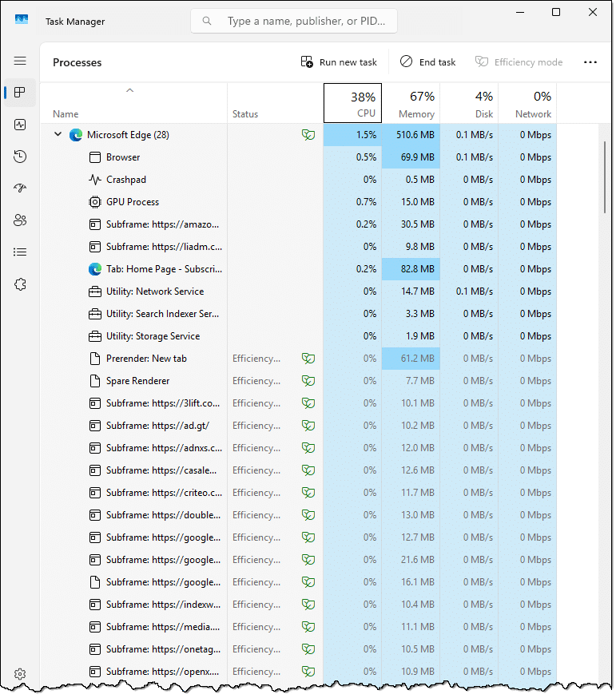This screenshot has width=616, height=698.
Task: Click End task
Action: coord(427,62)
